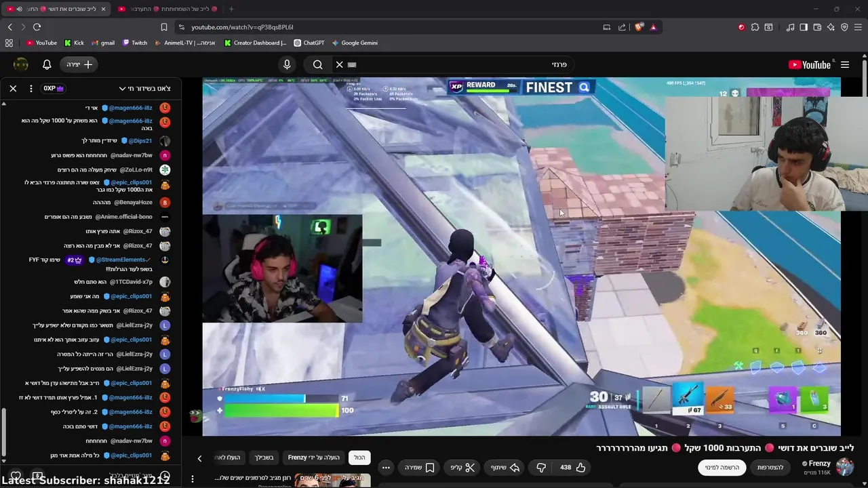Open the Frenzy channel avatar

tap(845, 467)
